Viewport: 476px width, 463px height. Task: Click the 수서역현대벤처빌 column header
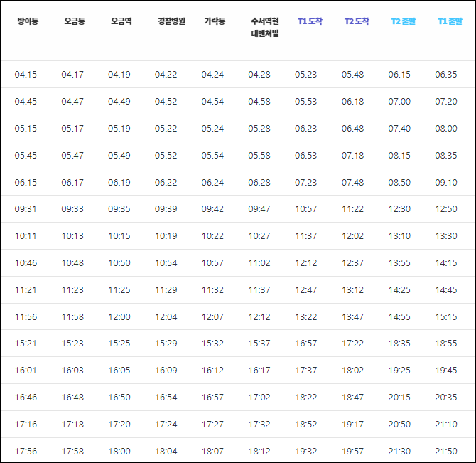pos(265,27)
